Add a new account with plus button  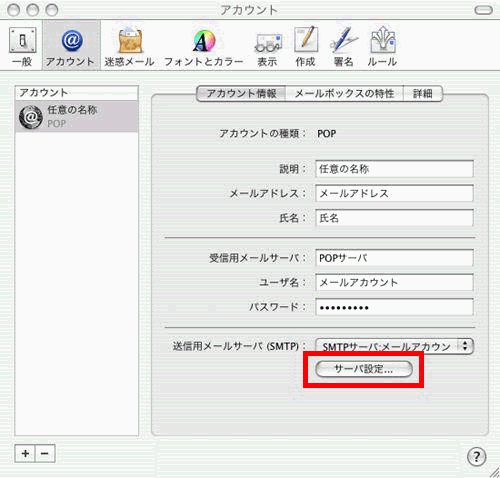coord(25,453)
